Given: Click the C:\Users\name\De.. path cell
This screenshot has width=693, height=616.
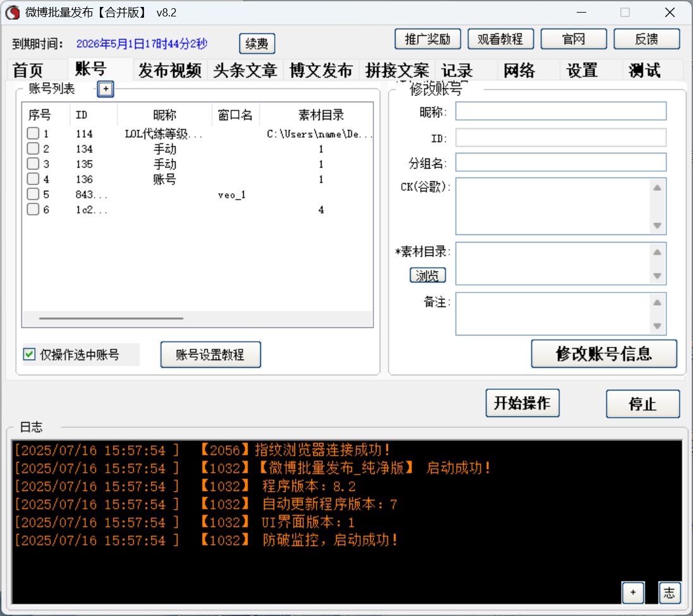Looking at the screenshot, I should 319,134.
